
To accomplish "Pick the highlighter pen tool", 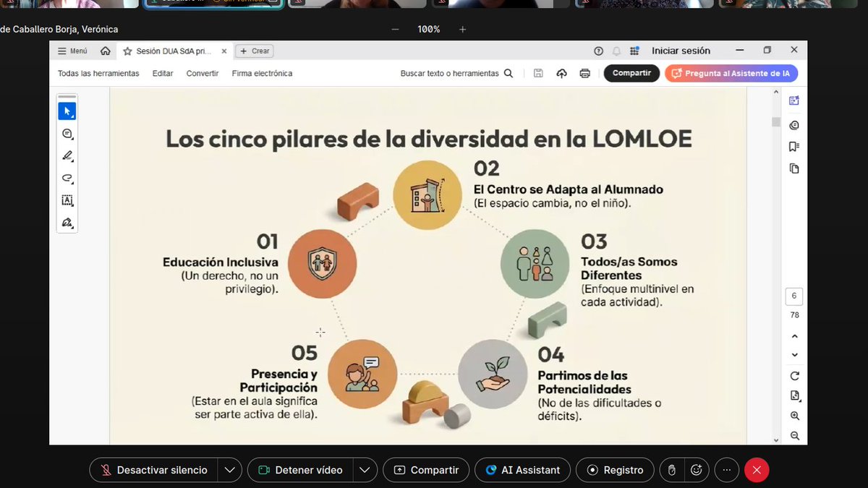I will tap(67, 155).
